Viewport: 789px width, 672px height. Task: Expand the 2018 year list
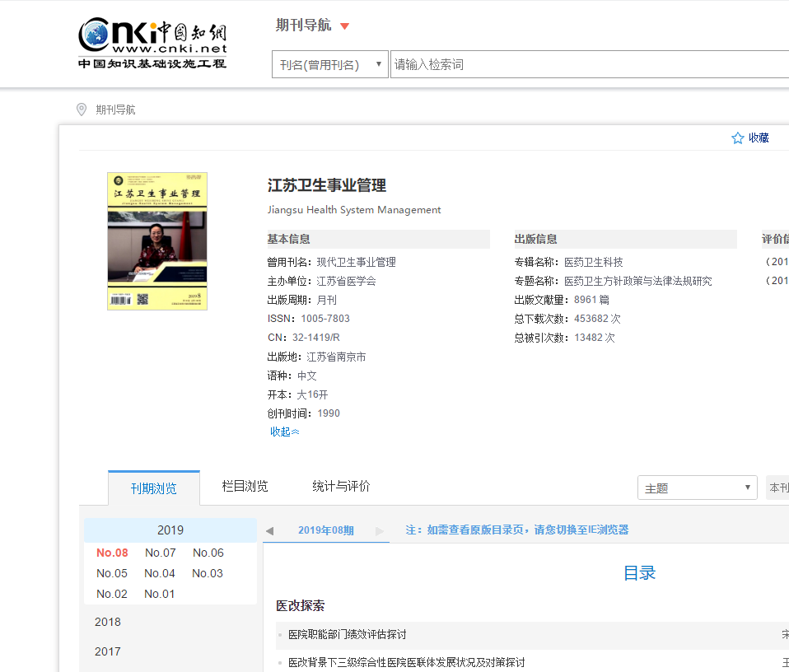(108, 622)
